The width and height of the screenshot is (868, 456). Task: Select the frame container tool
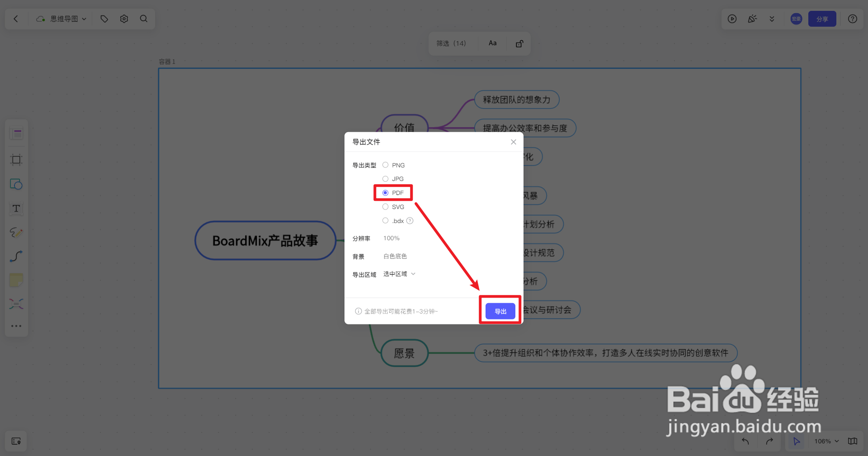(x=16, y=159)
